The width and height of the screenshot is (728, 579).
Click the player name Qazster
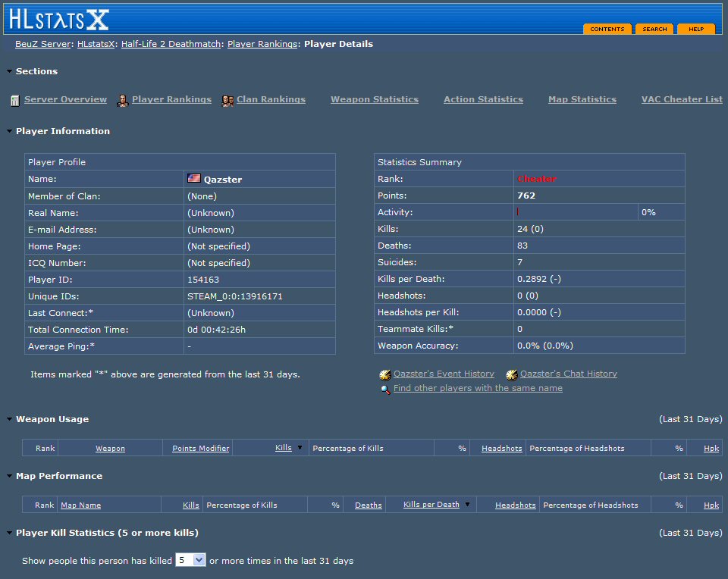click(x=223, y=180)
